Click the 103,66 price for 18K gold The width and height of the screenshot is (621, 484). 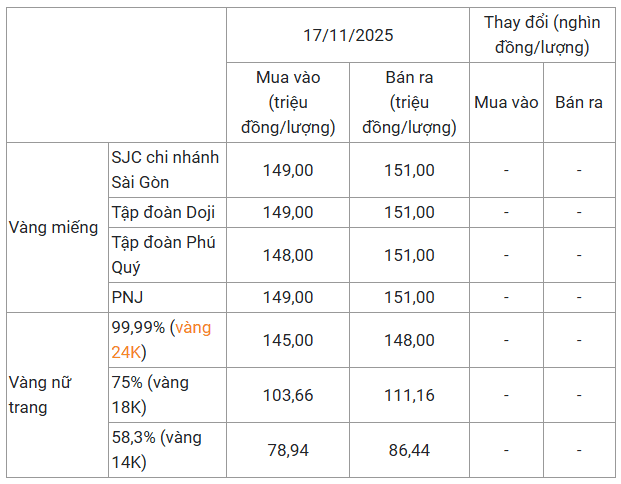(288, 395)
